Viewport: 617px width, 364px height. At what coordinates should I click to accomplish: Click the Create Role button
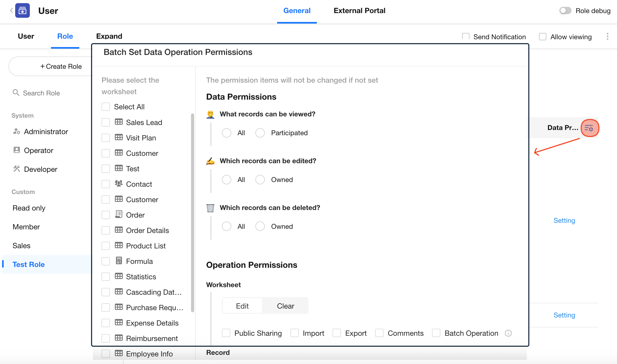(x=61, y=66)
